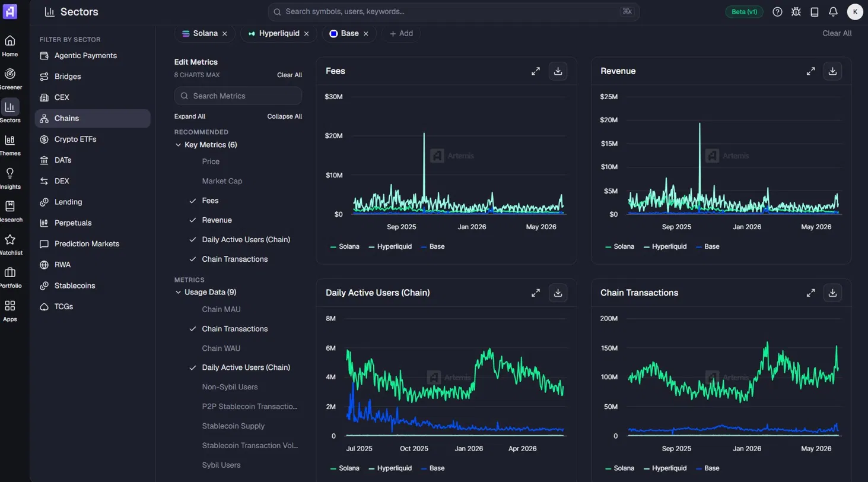
Task: Select DEX sector
Action: (93, 181)
